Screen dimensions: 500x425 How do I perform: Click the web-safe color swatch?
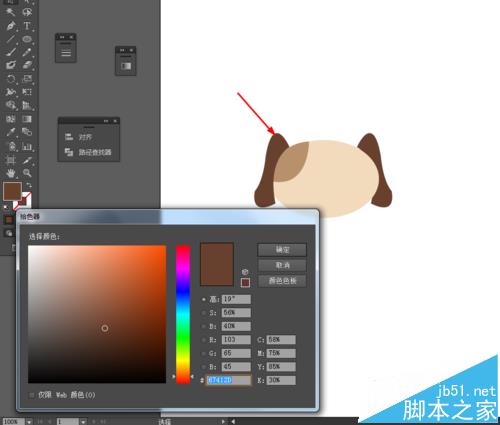(245, 283)
